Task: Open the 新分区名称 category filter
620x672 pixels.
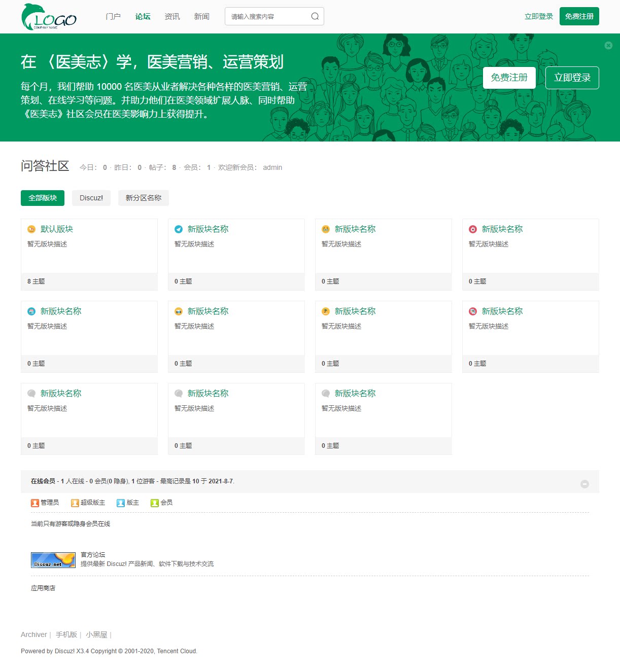Action: [x=144, y=198]
